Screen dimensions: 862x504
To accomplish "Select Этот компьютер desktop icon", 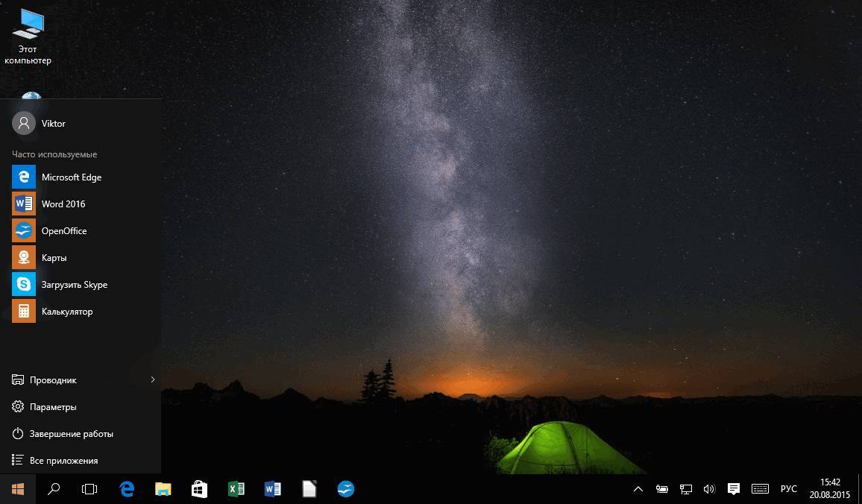I will 28,37.
